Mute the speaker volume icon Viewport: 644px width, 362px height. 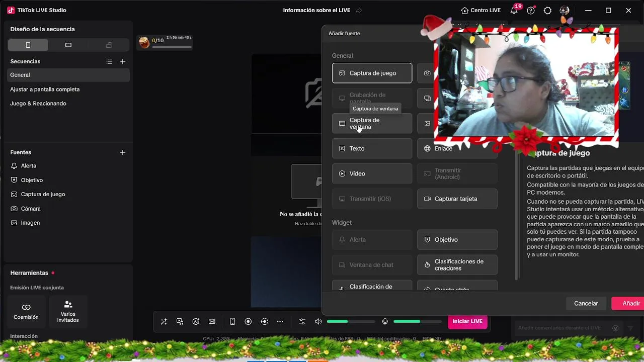pos(318,322)
